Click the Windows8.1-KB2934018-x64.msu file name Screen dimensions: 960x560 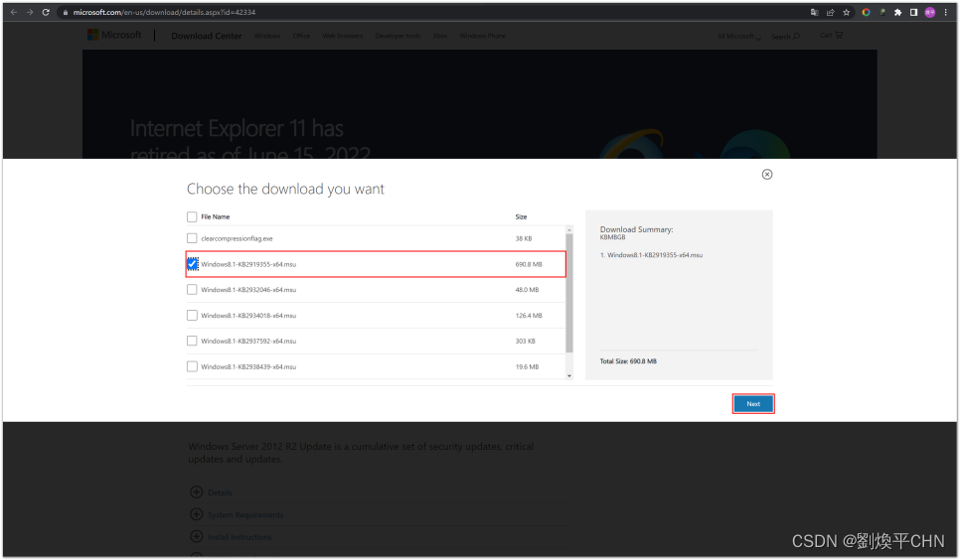248,316
